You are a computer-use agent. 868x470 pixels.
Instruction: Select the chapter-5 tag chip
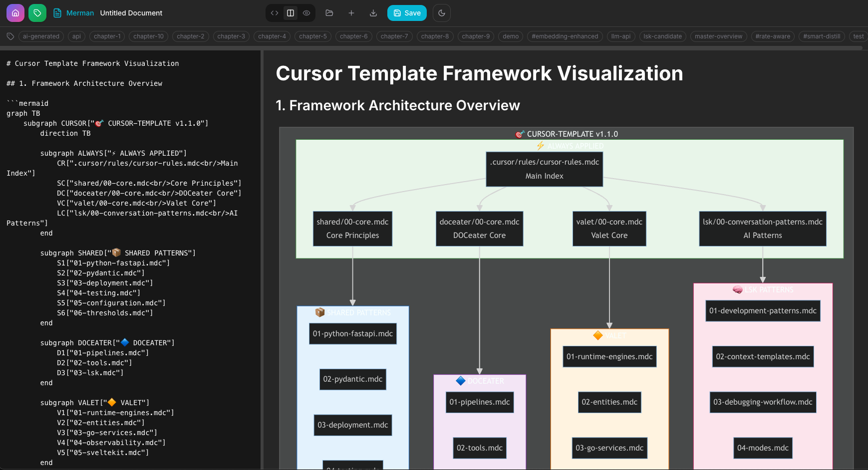click(x=313, y=36)
